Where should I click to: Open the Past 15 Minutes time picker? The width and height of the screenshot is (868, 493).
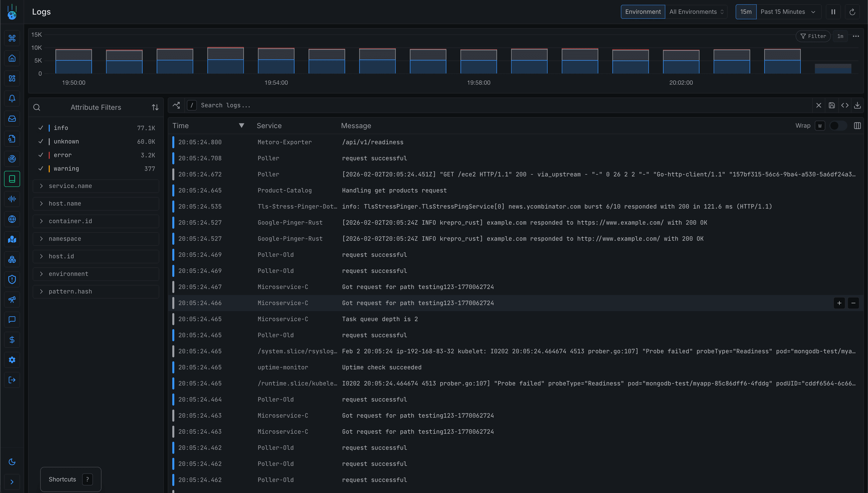[788, 12]
